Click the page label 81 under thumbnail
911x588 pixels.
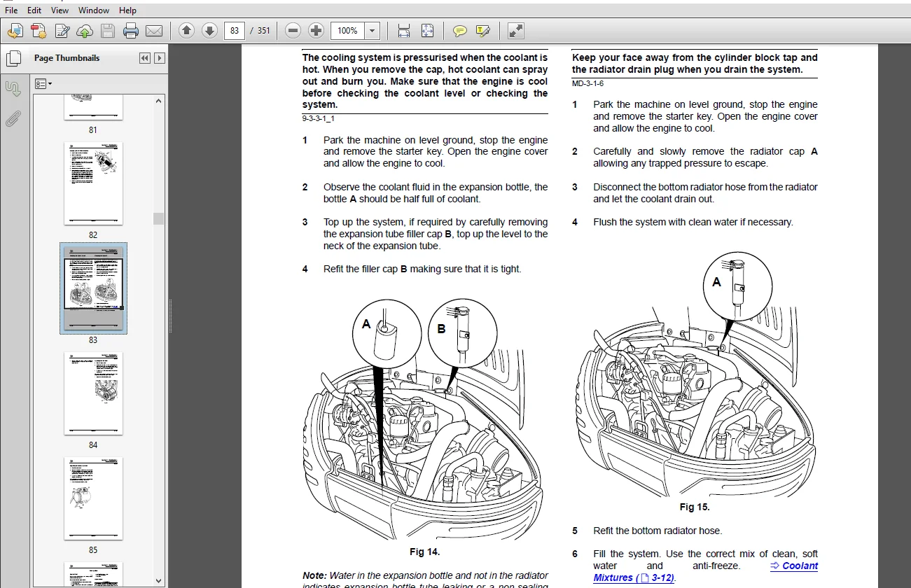click(x=93, y=129)
